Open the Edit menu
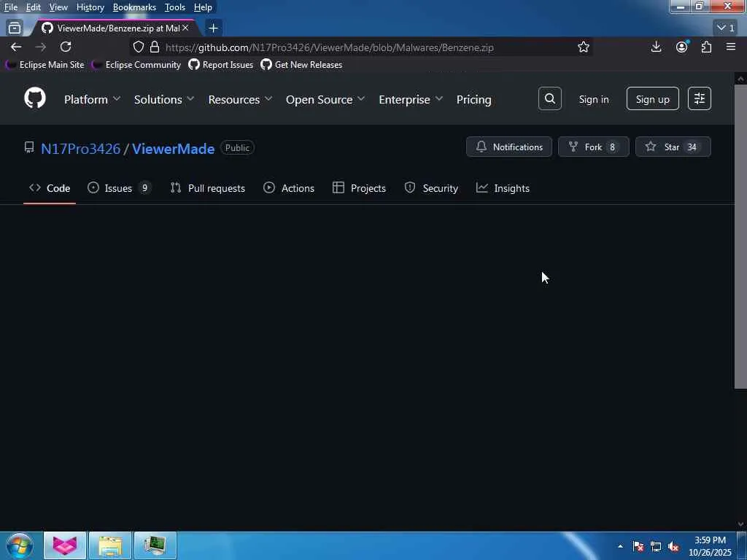 tap(33, 7)
